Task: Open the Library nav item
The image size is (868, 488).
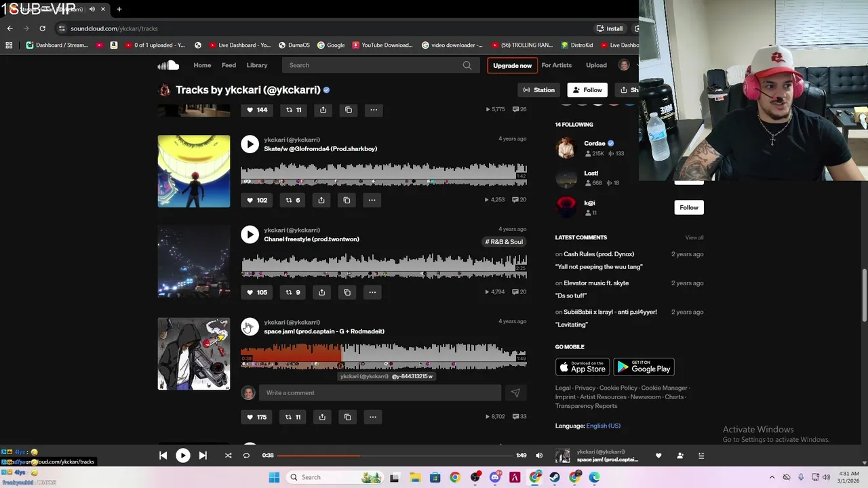Action: click(257, 65)
